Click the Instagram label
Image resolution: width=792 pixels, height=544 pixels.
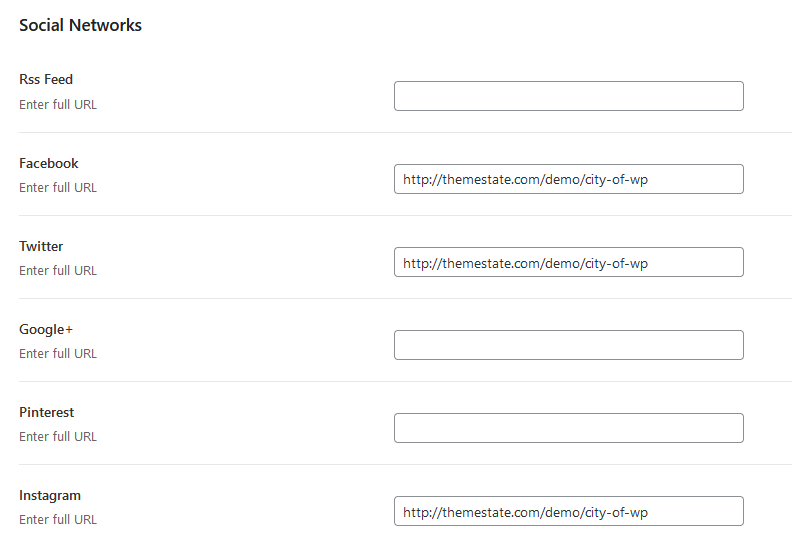50,496
